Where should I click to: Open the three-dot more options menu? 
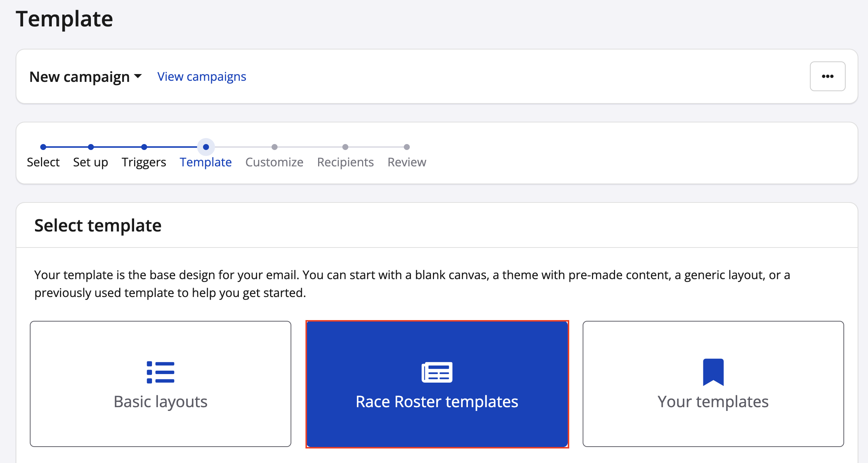tap(827, 76)
